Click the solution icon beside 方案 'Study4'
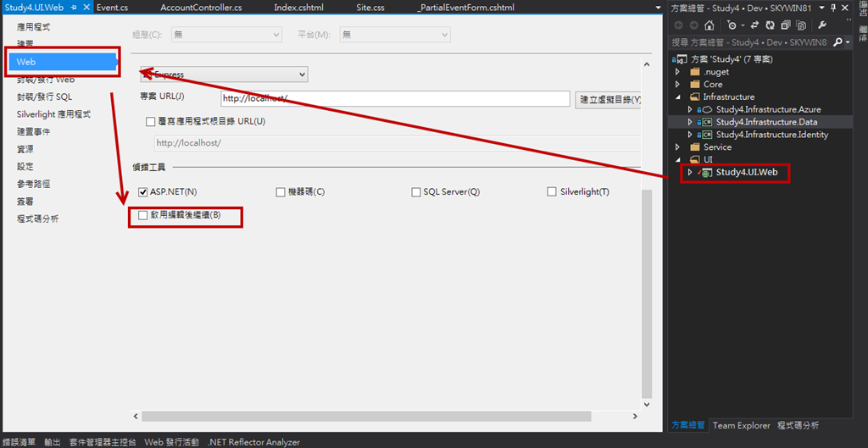The image size is (868, 448). 682,59
